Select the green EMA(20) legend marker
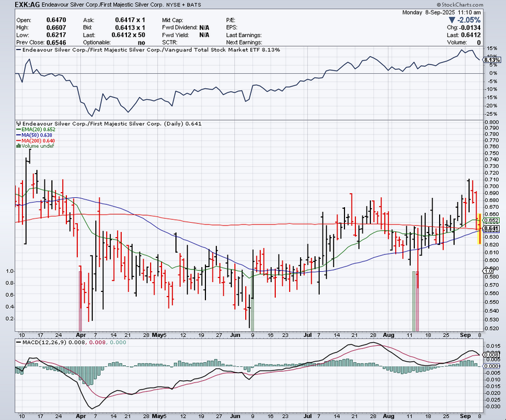 17,130
